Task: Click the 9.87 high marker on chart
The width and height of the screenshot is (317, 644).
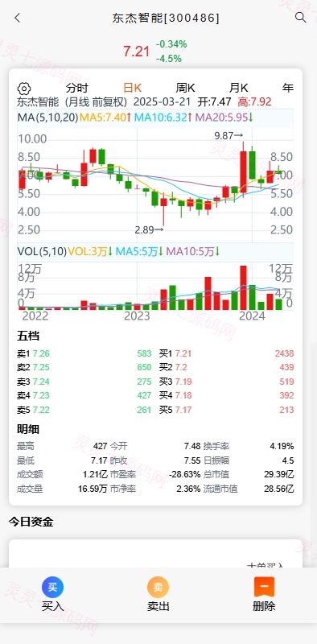Action: point(228,136)
